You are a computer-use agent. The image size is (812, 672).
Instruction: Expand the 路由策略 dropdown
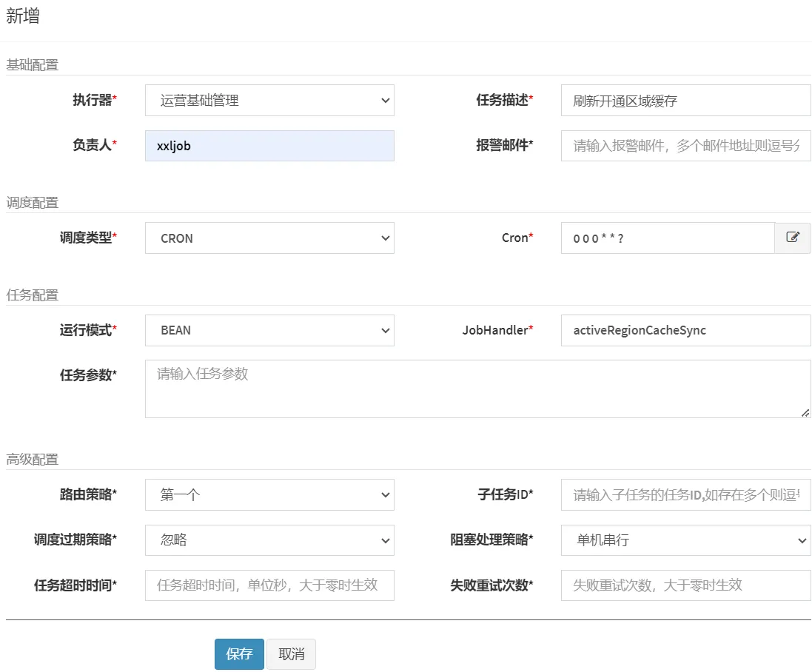click(x=269, y=495)
